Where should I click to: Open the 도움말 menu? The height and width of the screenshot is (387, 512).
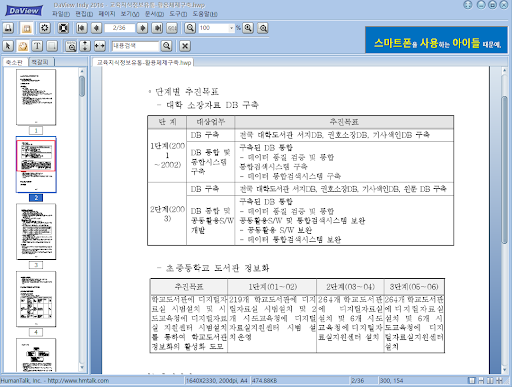coord(205,14)
